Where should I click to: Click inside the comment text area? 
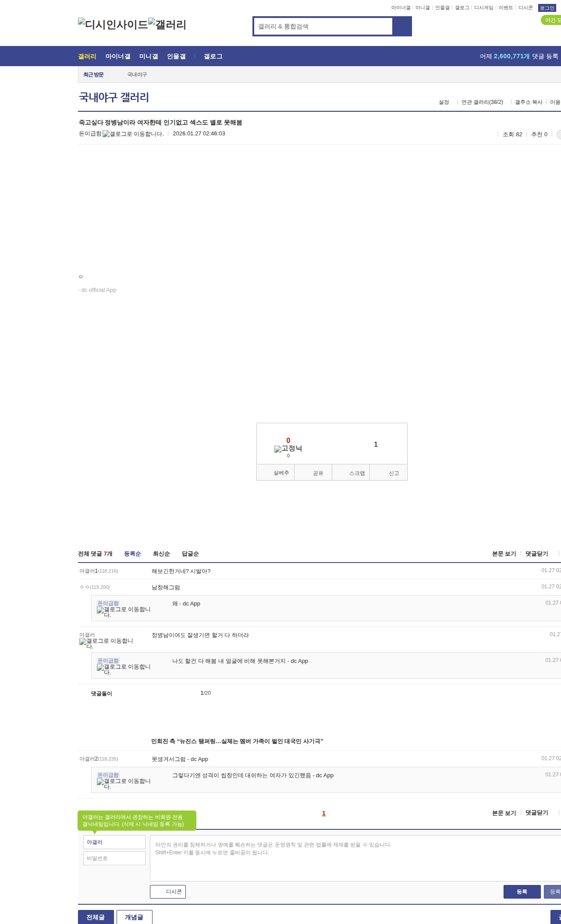pos(355,858)
